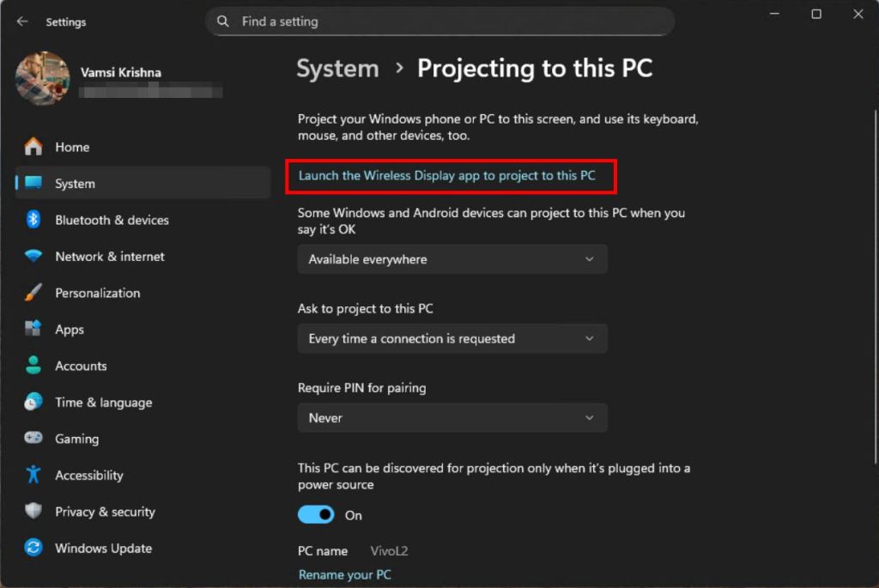Click the System breadcrumb in the header
Screen dimensions: 879x588
point(337,69)
